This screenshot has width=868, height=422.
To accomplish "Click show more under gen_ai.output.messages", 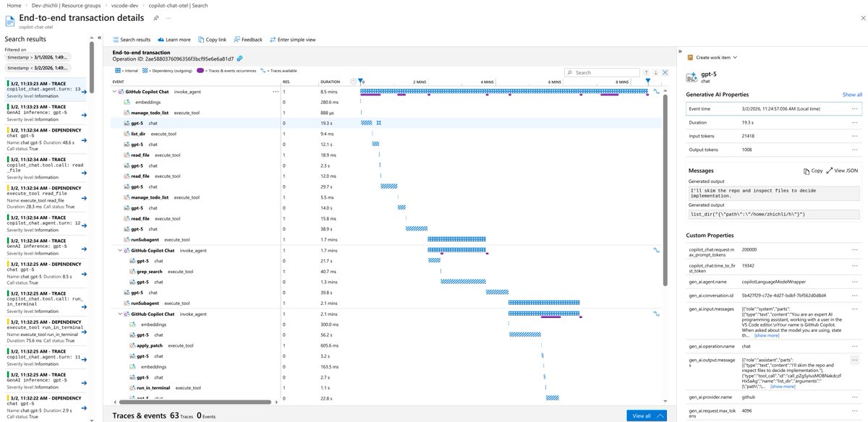I will tap(783, 387).
